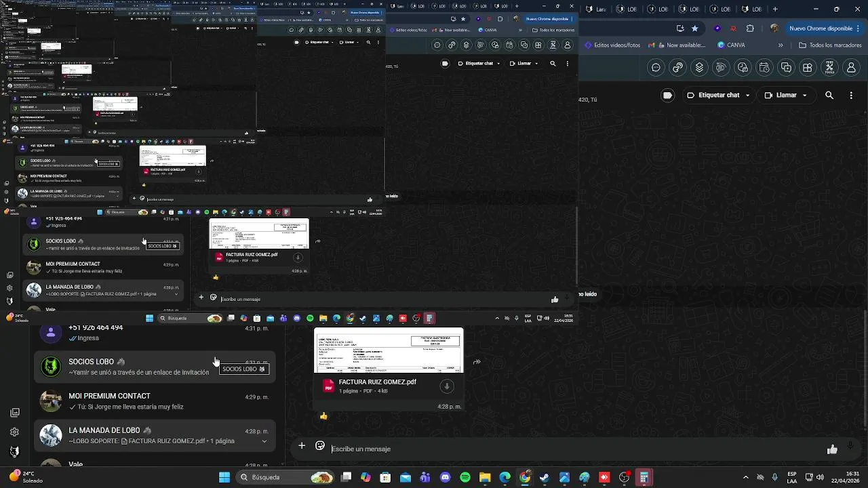Click the red extension icon in outermost Chrome bar
The width and height of the screenshot is (868, 488).
(x=734, y=28)
